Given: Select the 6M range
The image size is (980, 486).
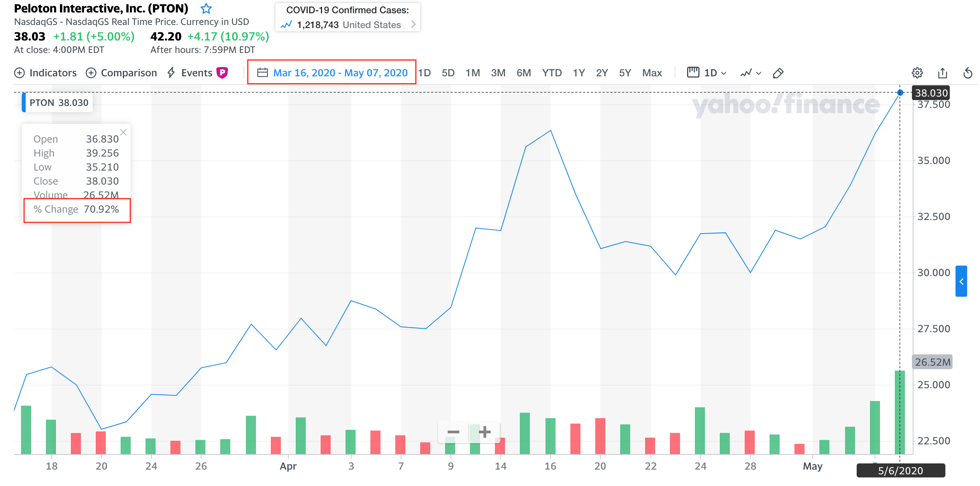Looking at the screenshot, I should click(524, 73).
